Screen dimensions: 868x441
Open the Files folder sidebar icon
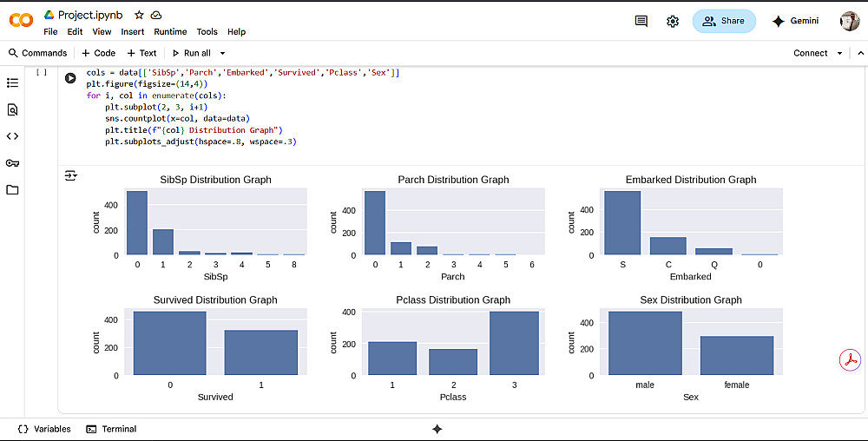pyautogui.click(x=12, y=190)
